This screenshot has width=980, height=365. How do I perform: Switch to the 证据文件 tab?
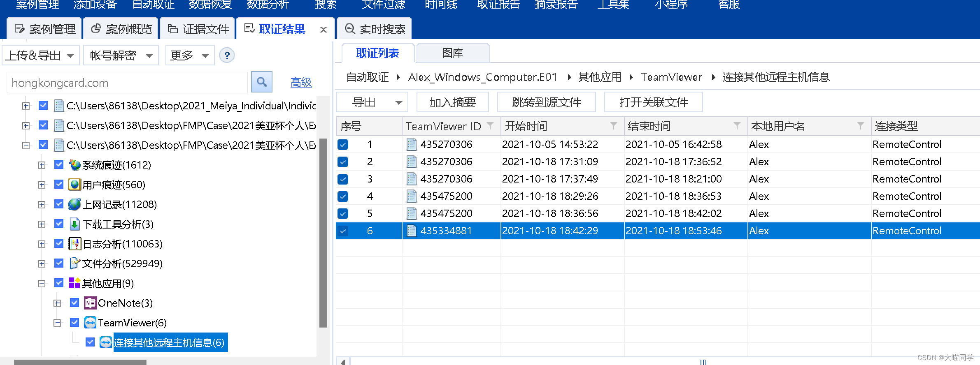click(198, 29)
